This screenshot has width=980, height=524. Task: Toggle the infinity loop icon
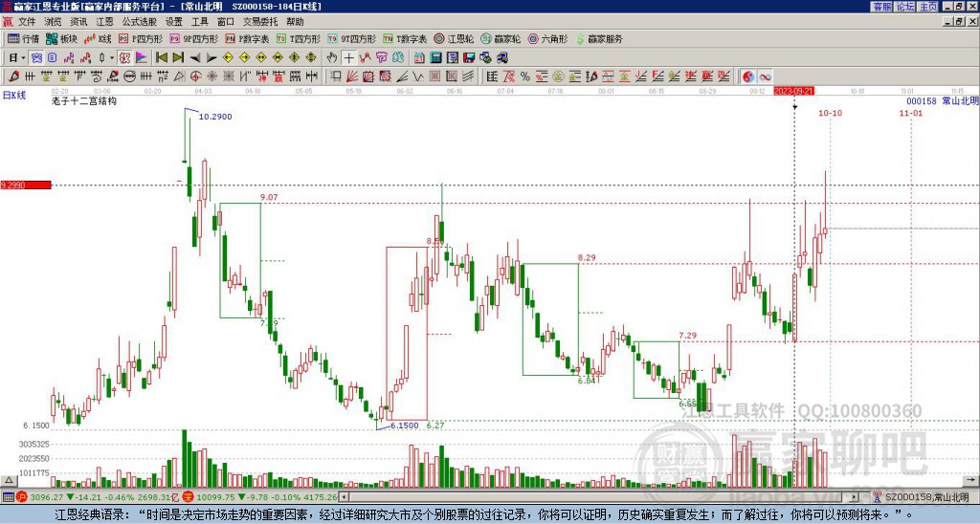(x=765, y=76)
